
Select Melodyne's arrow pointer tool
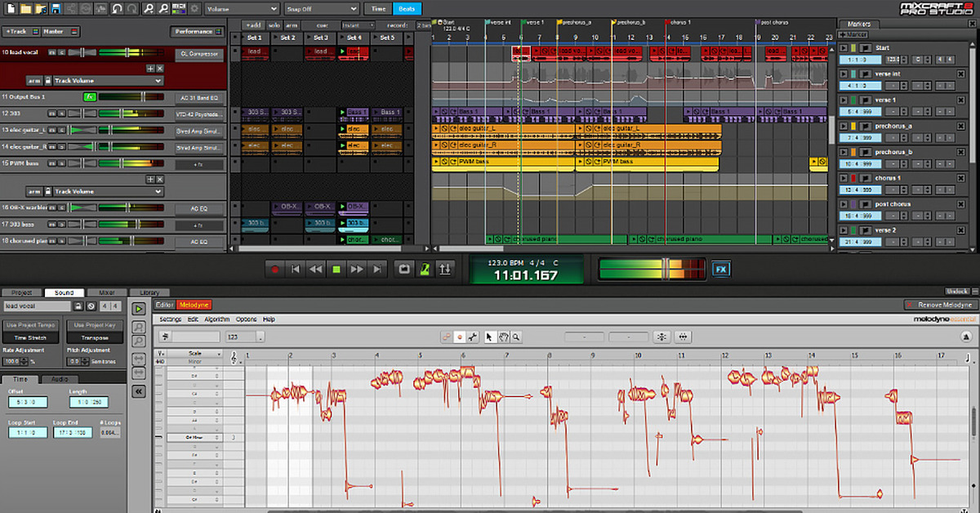[x=489, y=337]
